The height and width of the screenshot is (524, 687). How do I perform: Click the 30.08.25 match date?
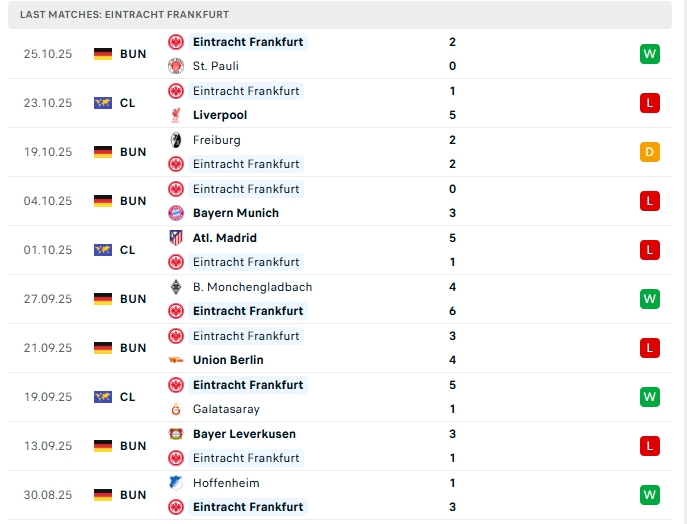(48, 495)
